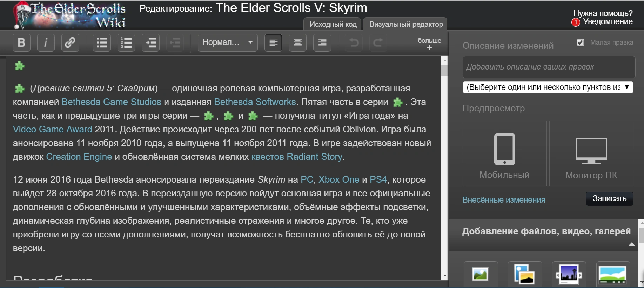Click the "Предпросмотр" section heading
Viewport: 644px width, 288px height.
tap(494, 108)
